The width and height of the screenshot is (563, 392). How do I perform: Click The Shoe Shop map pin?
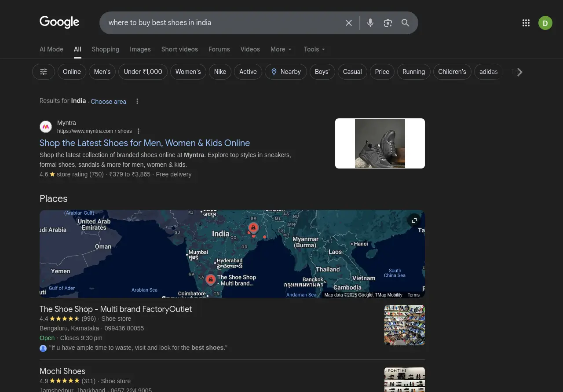coord(211,280)
